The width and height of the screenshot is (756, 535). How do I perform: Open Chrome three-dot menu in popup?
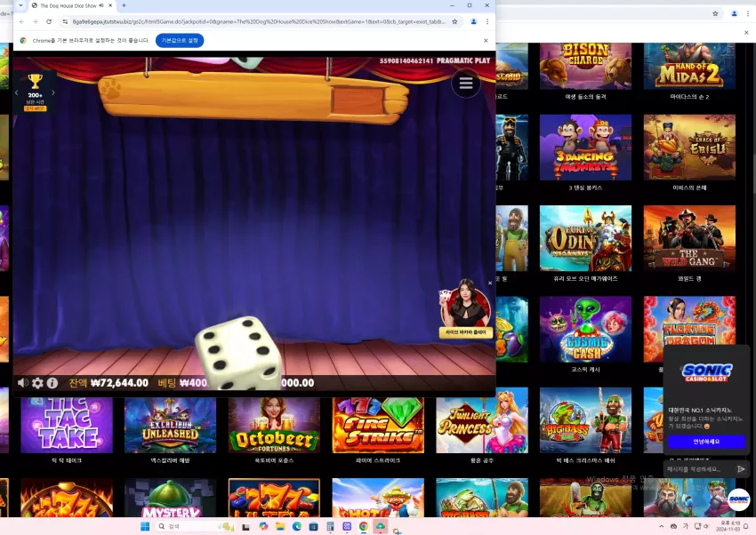(x=487, y=21)
